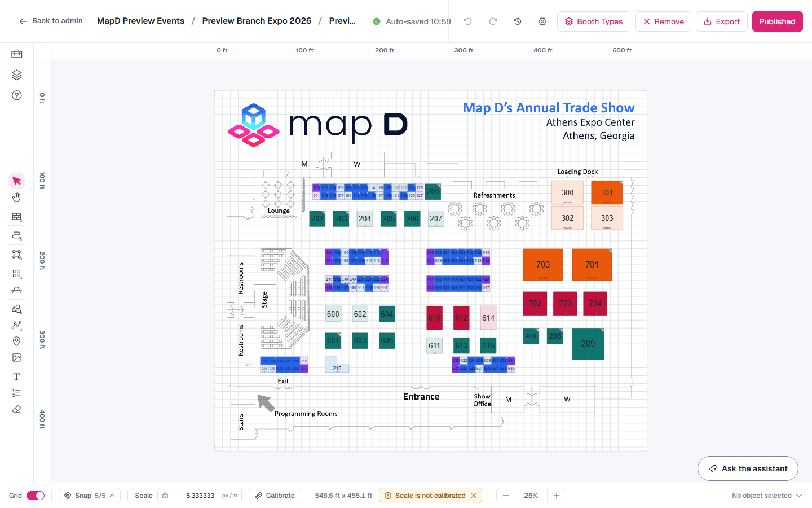Select the picnic table furniture tool
Viewport: 812px width, 508px height.
16,290
